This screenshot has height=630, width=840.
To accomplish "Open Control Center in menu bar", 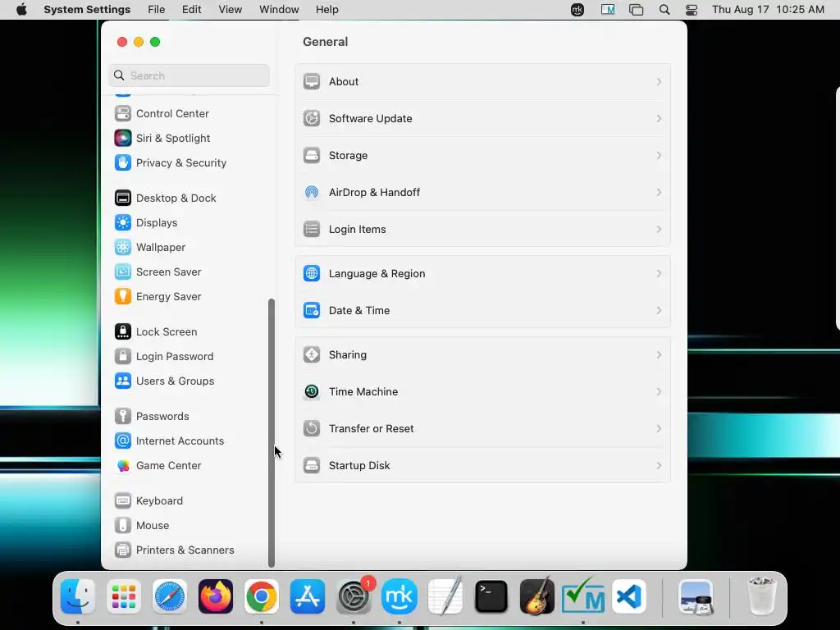I will click(x=692, y=10).
